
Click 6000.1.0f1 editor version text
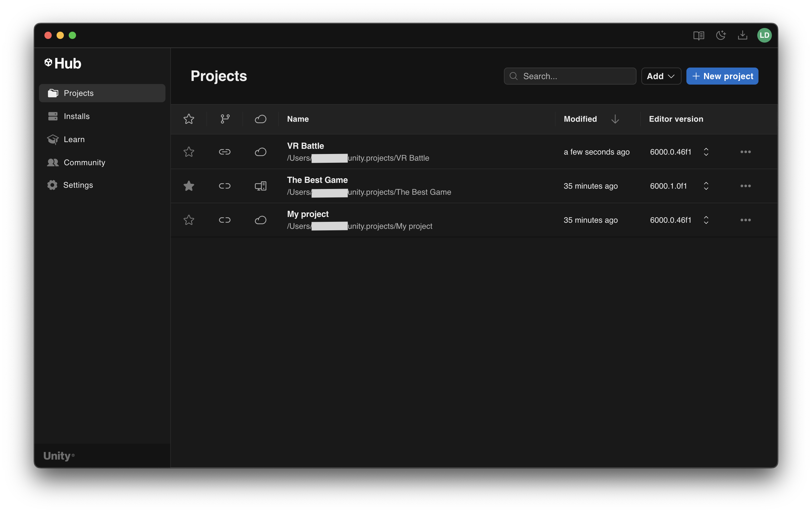pos(668,186)
